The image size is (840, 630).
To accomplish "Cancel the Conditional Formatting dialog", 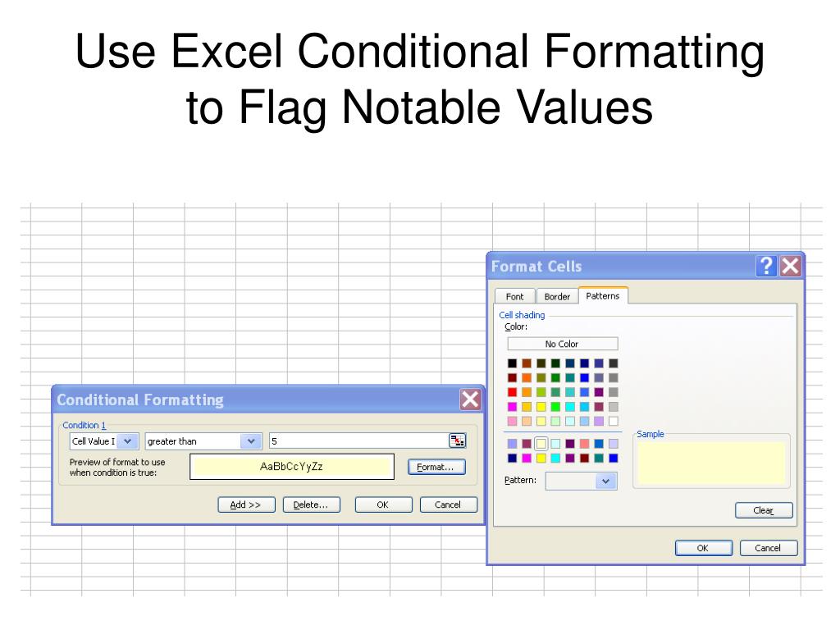I will click(448, 504).
